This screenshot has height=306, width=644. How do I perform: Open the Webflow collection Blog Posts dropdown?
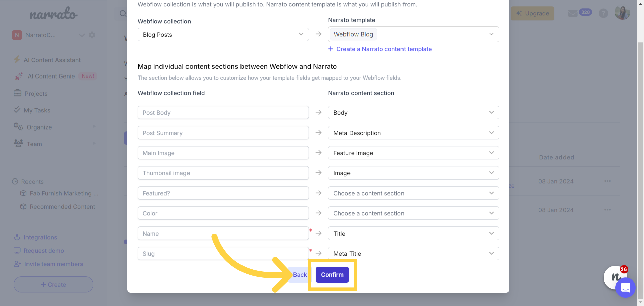click(223, 34)
